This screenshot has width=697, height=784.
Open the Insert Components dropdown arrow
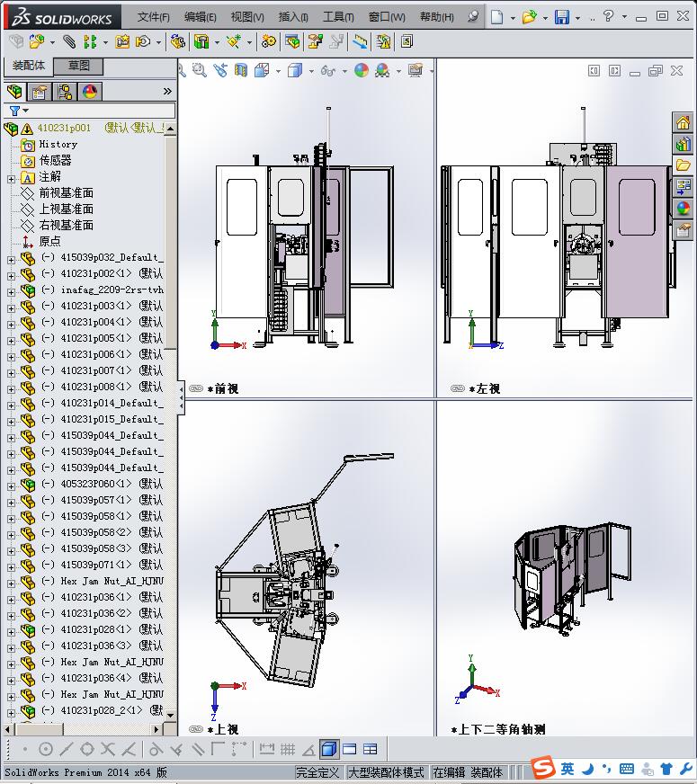52,42
